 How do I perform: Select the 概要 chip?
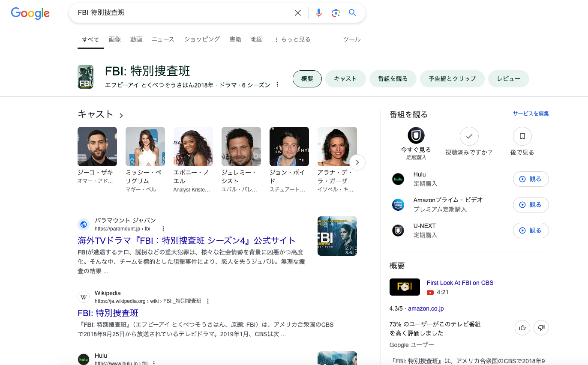(307, 79)
